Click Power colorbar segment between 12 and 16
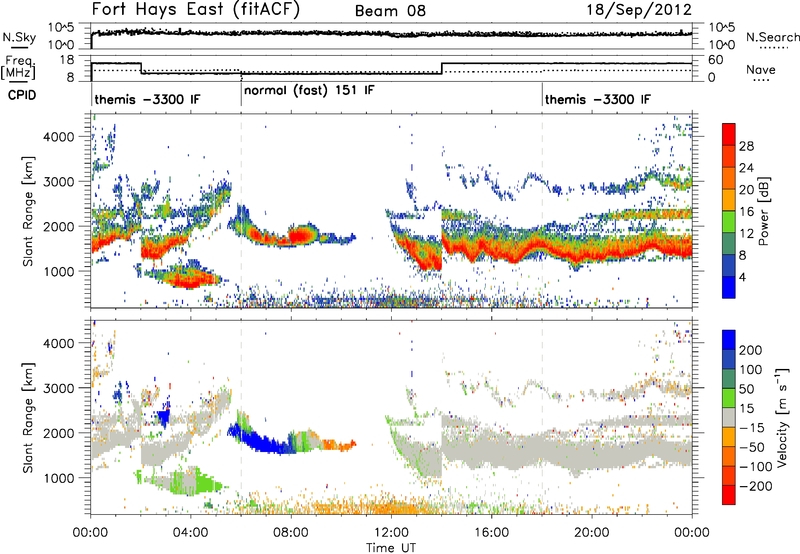 pyautogui.click(x=729, y=221)
